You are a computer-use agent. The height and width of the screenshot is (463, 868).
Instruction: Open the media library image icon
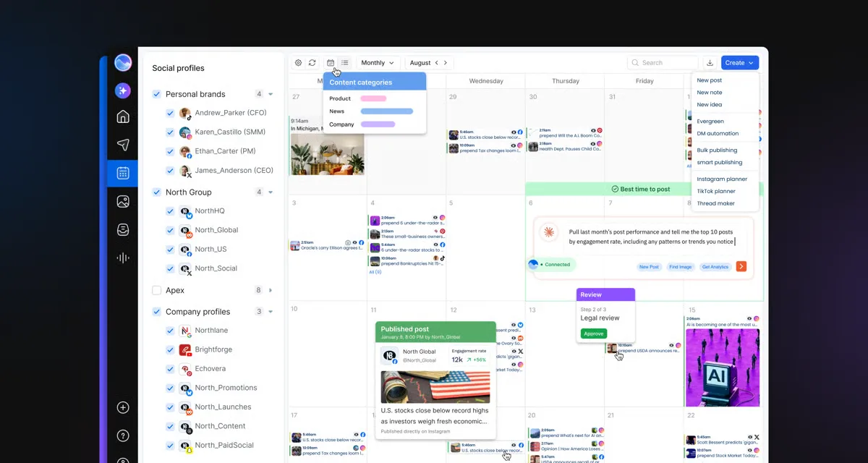[123, 202]
